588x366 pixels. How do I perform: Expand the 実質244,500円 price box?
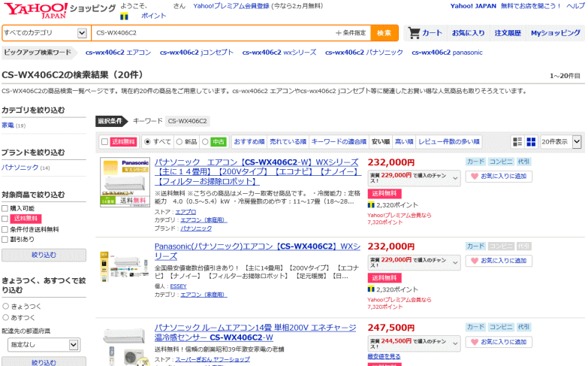[414, 344]
